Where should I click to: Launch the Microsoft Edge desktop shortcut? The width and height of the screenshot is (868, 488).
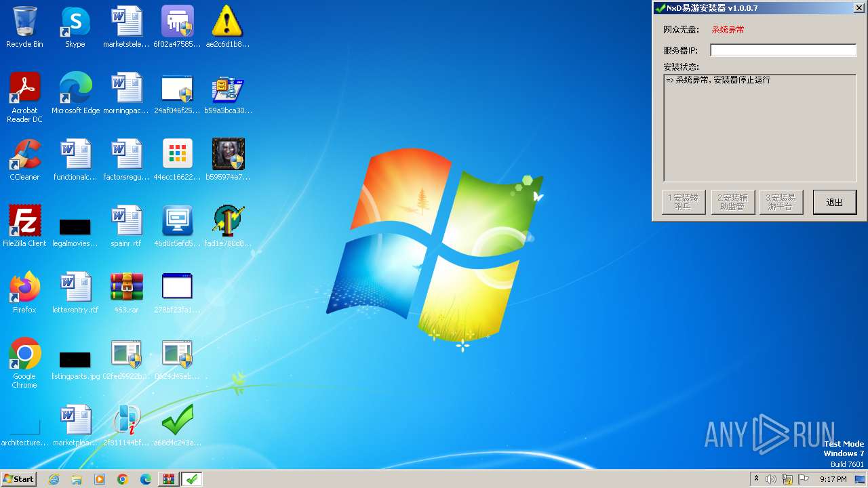coord(75,94)
